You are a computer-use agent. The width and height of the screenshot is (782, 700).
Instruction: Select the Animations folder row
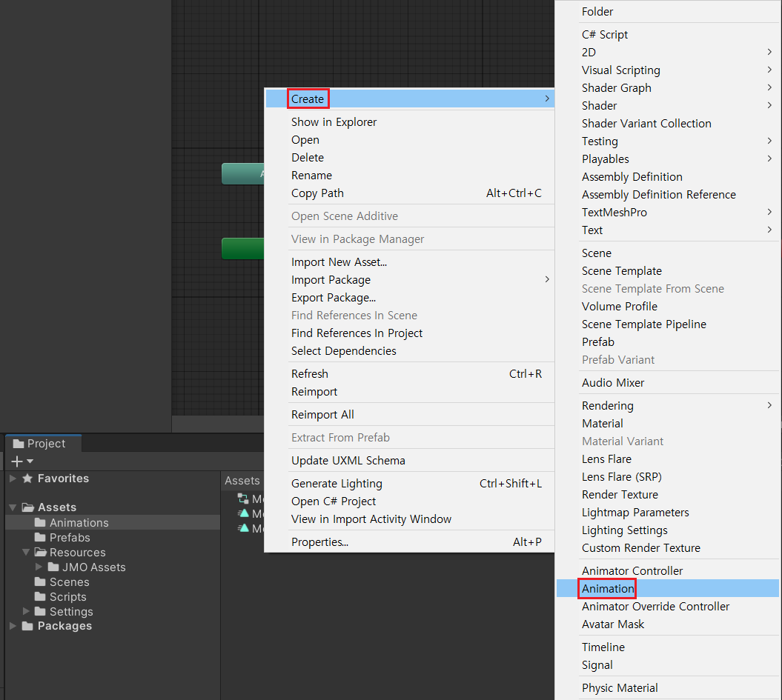pyautogui.click(x=112, y=523)
